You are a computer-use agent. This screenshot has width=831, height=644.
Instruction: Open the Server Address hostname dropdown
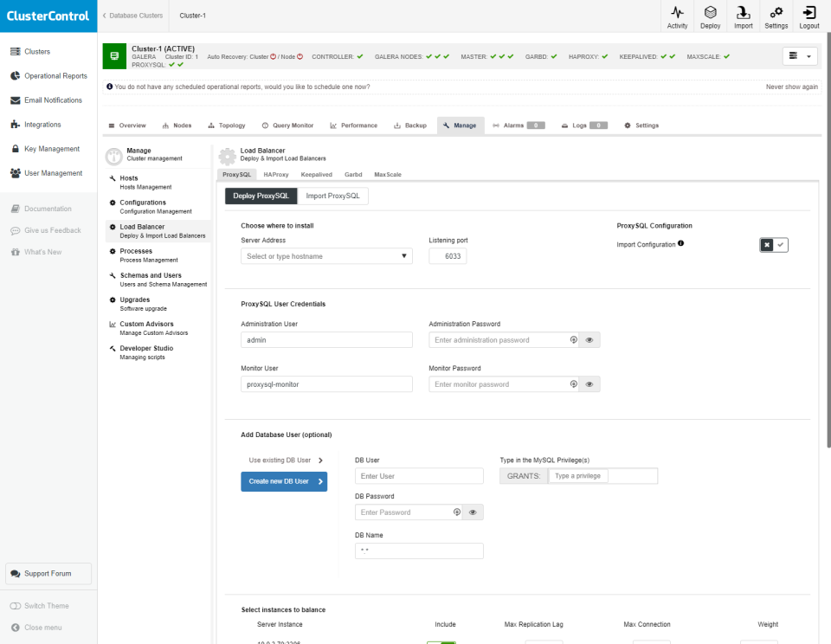(326, 256)
